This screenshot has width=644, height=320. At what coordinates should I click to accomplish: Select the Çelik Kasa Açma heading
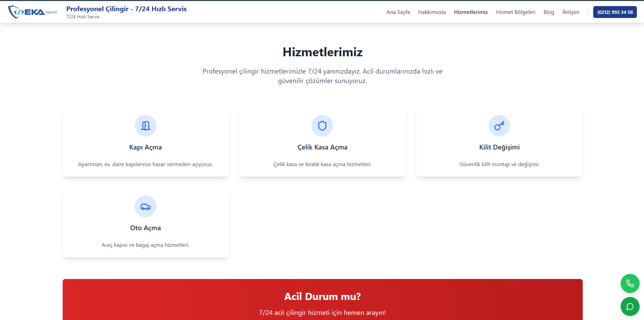[x=322, y=147]
